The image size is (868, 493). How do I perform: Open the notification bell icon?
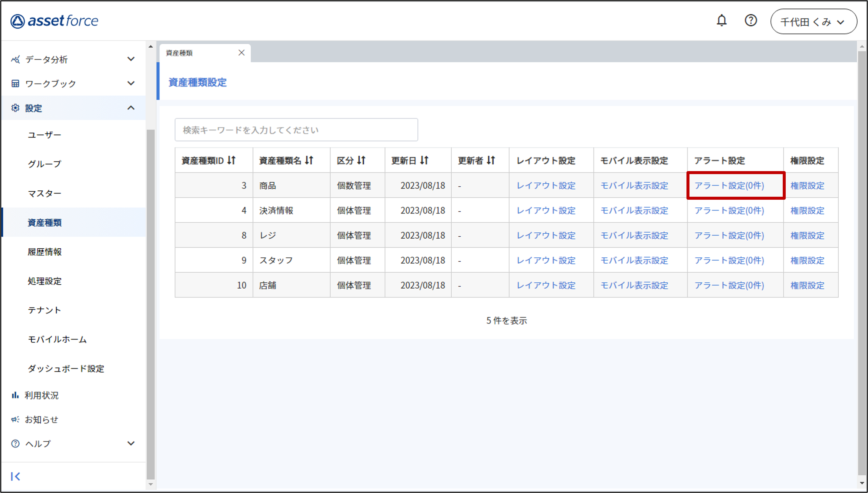(721, 21)
